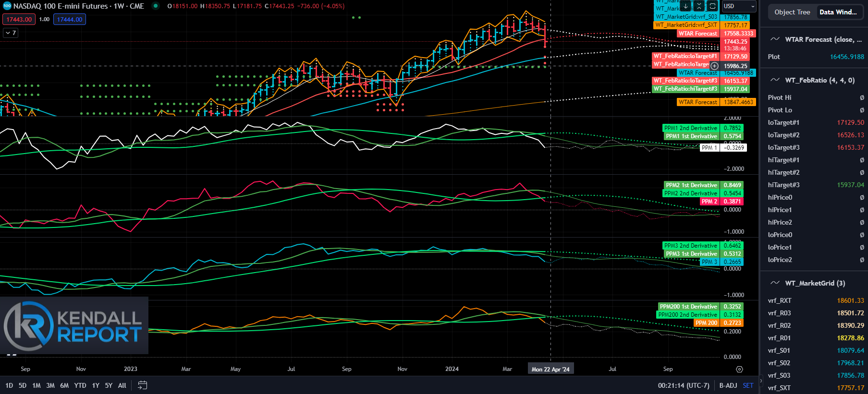Viewport: 868px width, 394px height.
Task: Click the Plot value 16456.9188 row
Action: tap(815, 57)
